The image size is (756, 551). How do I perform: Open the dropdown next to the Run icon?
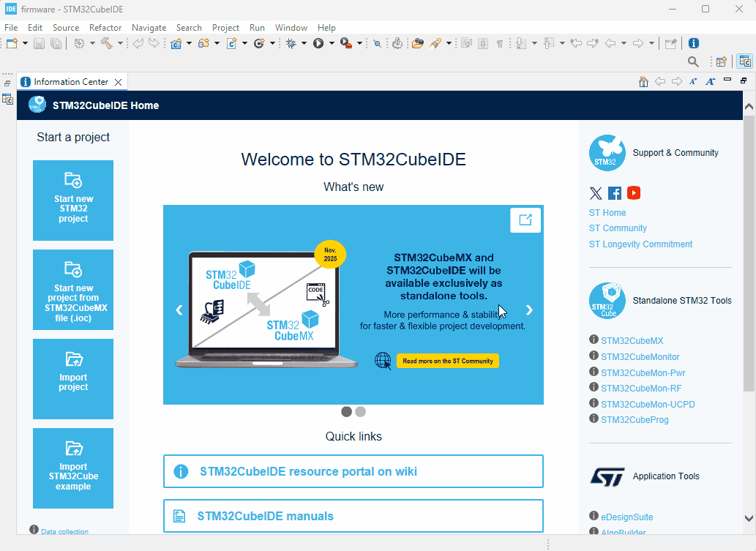(332, 43)
